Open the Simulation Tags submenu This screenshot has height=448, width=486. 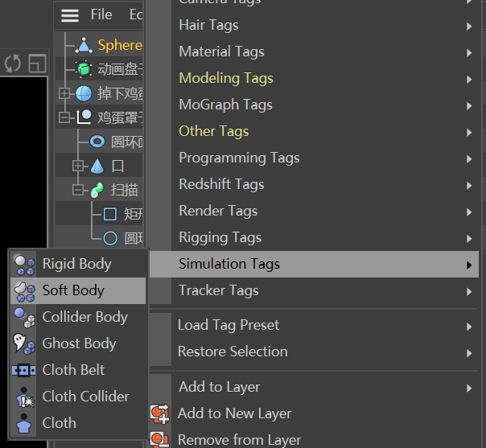[x=314, y=265]
